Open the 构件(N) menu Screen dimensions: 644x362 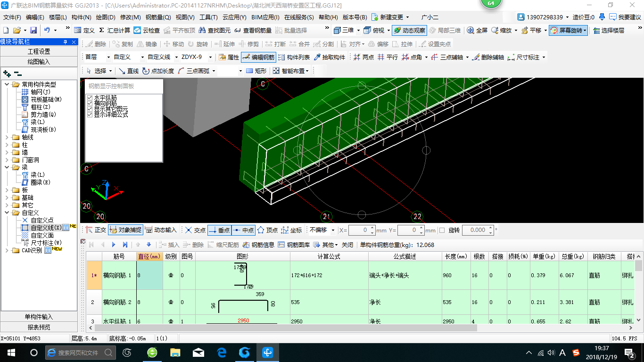point(81,17)
